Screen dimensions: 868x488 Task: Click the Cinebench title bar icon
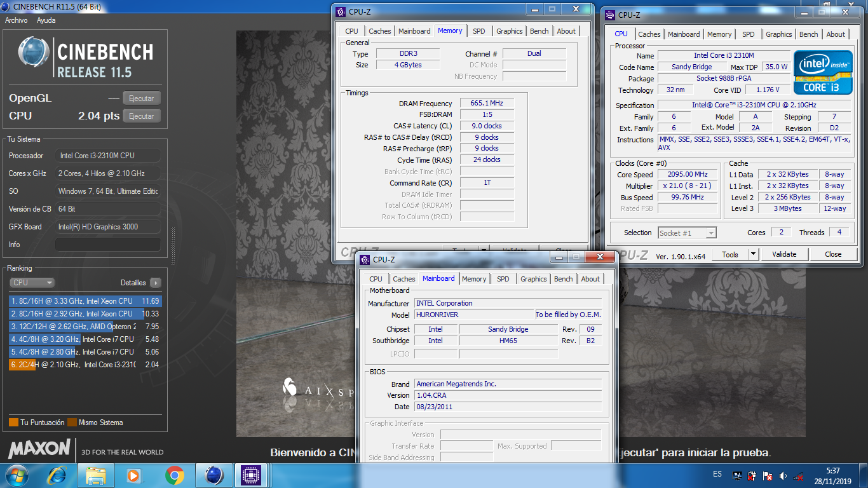pos(6,7)
